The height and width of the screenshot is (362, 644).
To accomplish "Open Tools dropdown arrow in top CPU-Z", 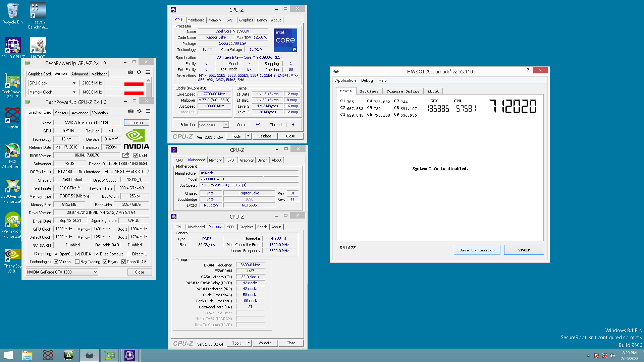I will tap(249, 136).
